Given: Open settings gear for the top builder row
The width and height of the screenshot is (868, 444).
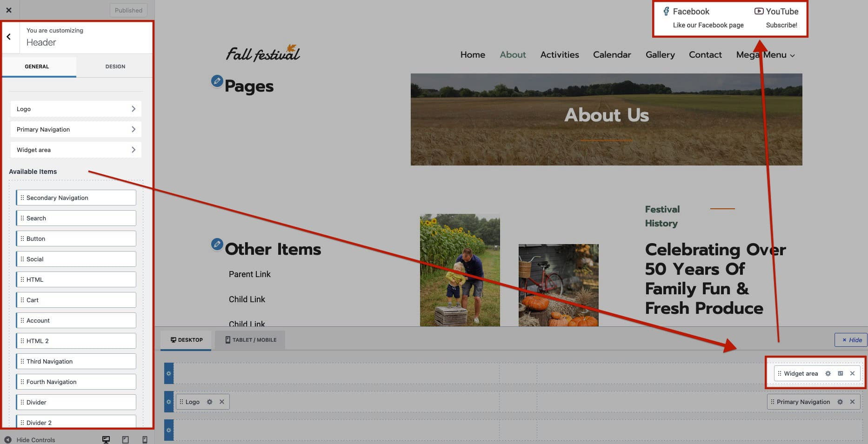Looking at the screenshot, I should 169,373.
